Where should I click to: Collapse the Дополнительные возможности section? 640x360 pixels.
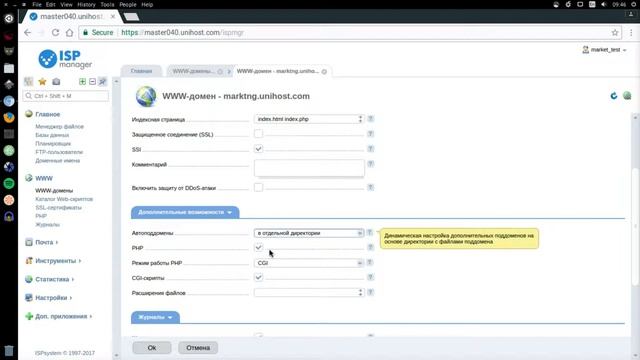tap(185, 212)
